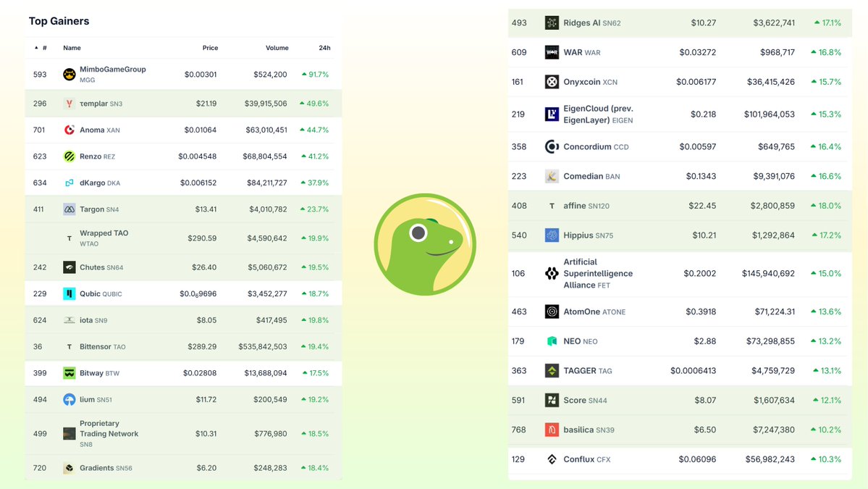Click the Qubic coin logo
Screen dimensions: 868x489
coord(69,293)
